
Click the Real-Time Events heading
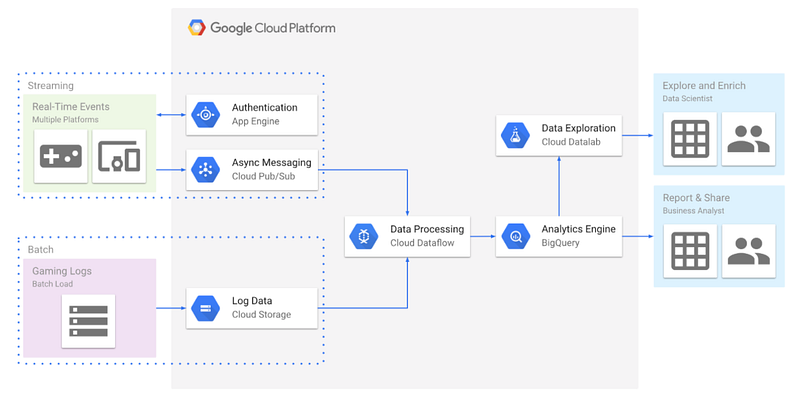[71, 107]
